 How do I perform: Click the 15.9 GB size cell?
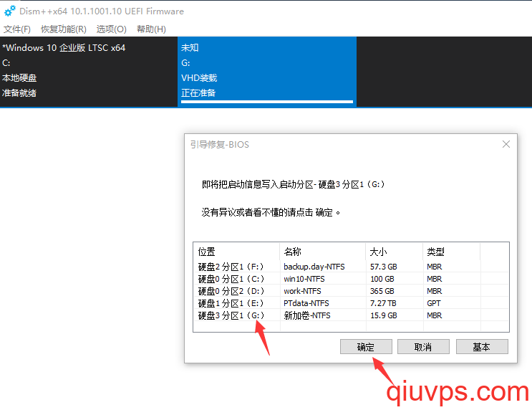coord(383,315)
